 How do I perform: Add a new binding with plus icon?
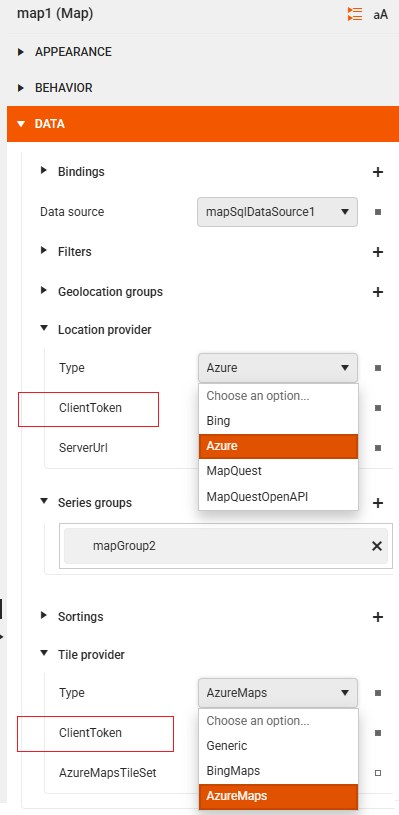pyautogui.click(x=378, y=172)
